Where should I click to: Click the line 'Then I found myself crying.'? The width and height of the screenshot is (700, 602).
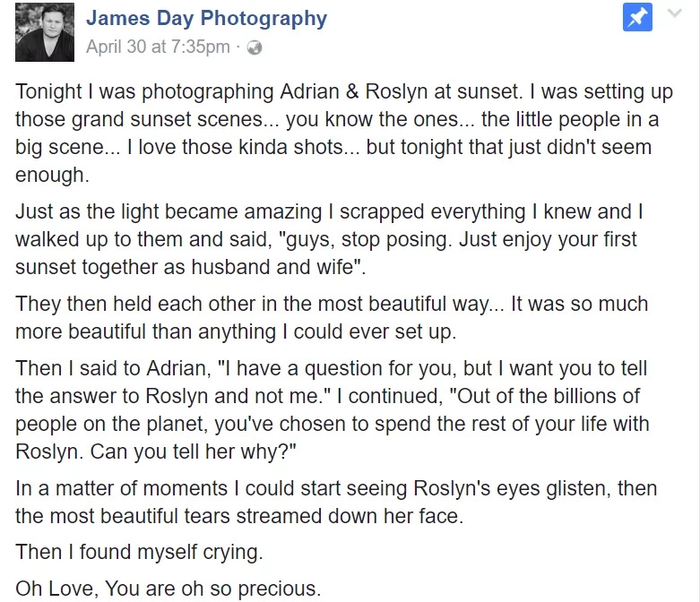[x=139, y=552]
